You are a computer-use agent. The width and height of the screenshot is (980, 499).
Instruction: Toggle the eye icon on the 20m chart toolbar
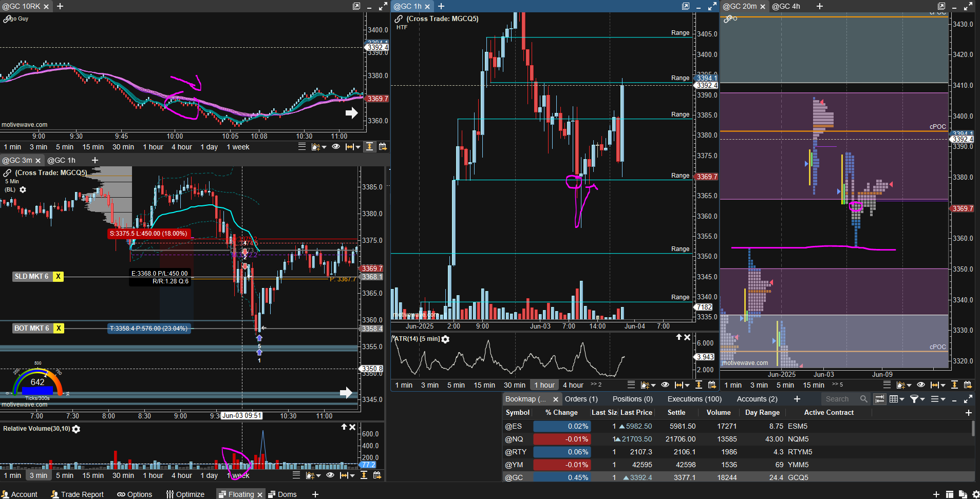pos(921,385)
